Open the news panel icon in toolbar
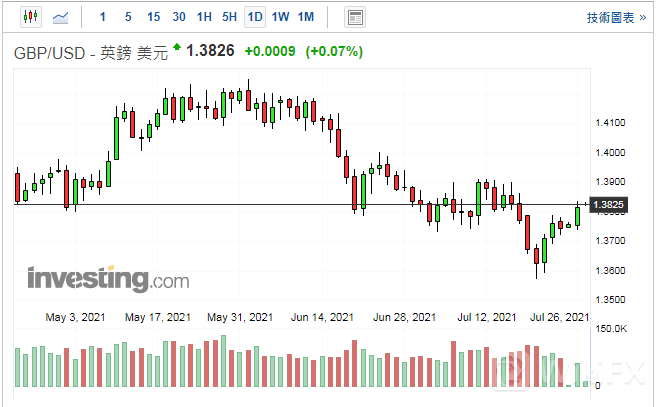 click(354, 17)
